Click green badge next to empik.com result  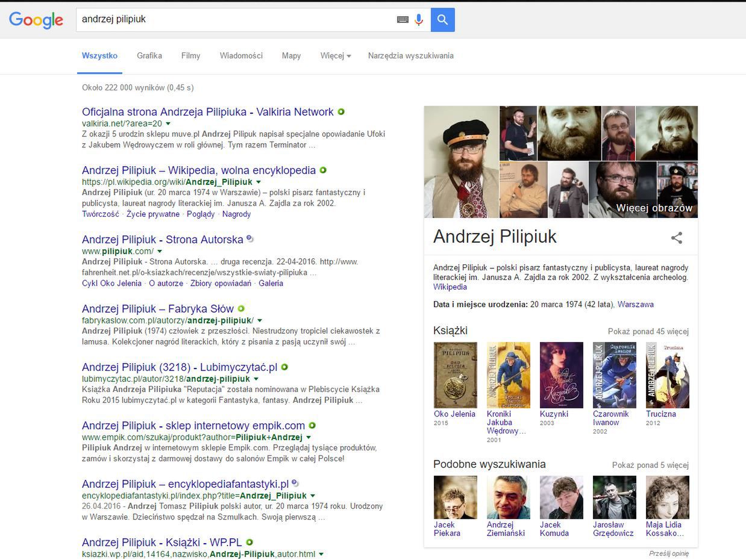312,426
